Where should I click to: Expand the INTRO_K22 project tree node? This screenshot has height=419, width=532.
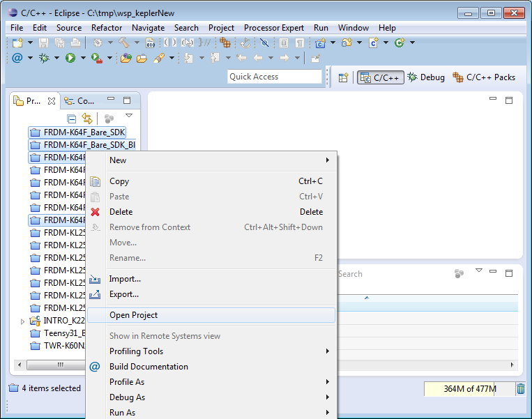pos(22,321)
